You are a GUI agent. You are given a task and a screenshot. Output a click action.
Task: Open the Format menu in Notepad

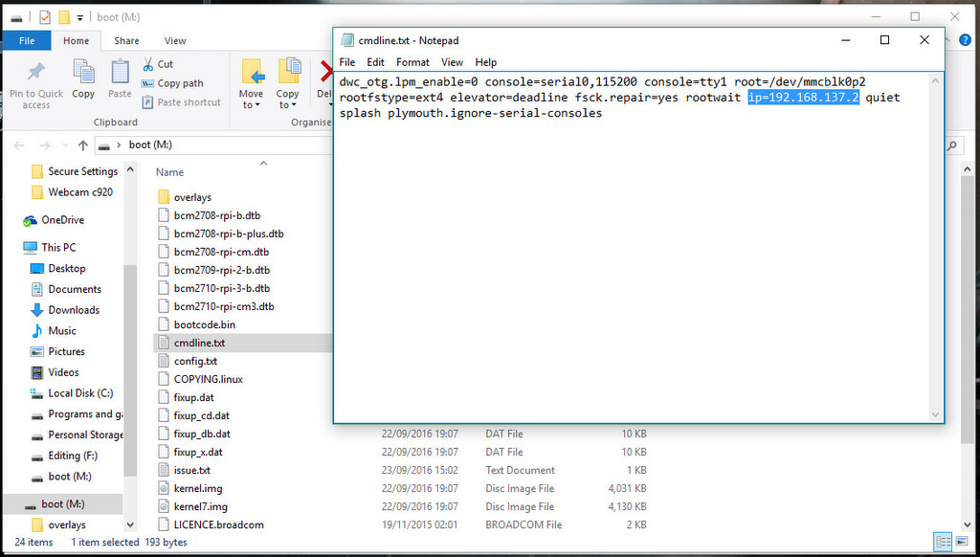[x=413, y=62]
